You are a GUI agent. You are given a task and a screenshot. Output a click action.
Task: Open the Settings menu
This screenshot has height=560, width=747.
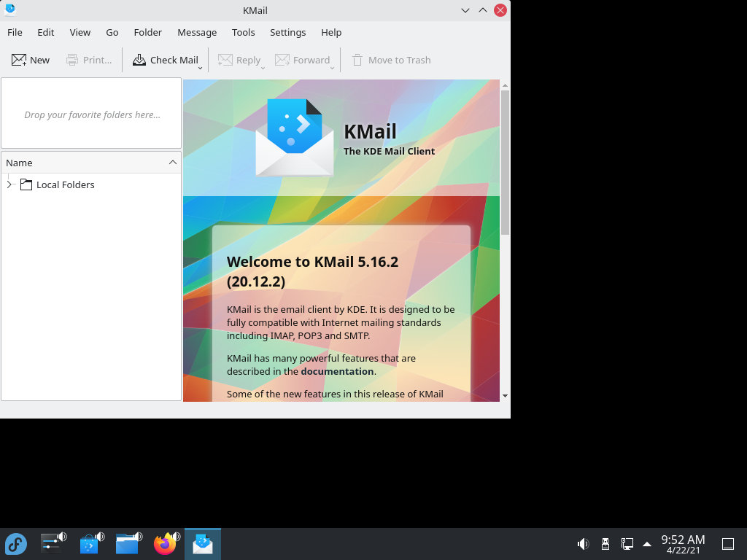point(287,32)
